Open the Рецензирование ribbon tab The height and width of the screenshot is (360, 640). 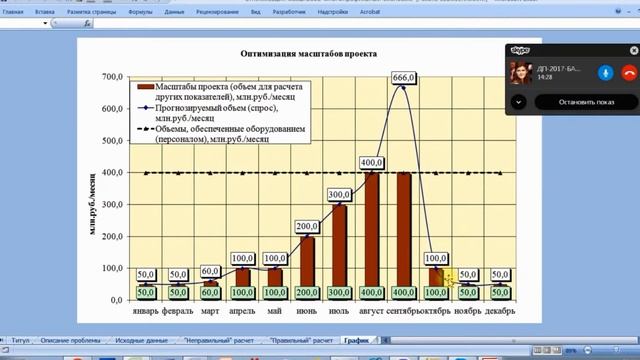point(217,12)
